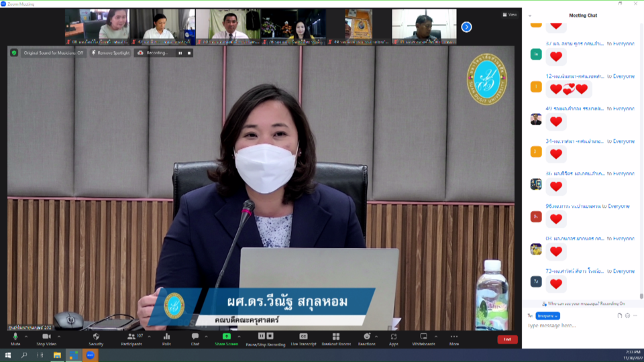The height and width of the screenshot is (362, 644).
Task: Open video options arrow beside Stop Video
Action: click(x=59, y=337)
